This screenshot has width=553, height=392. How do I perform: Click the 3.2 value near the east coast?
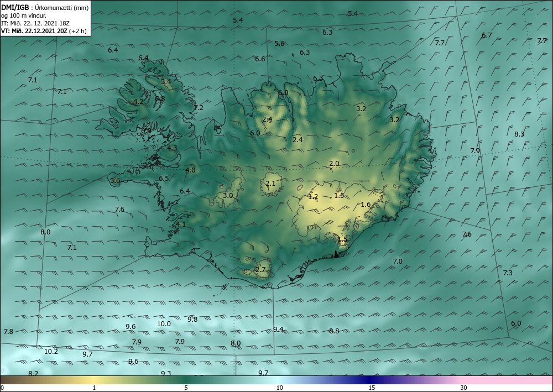coord(394,120)
